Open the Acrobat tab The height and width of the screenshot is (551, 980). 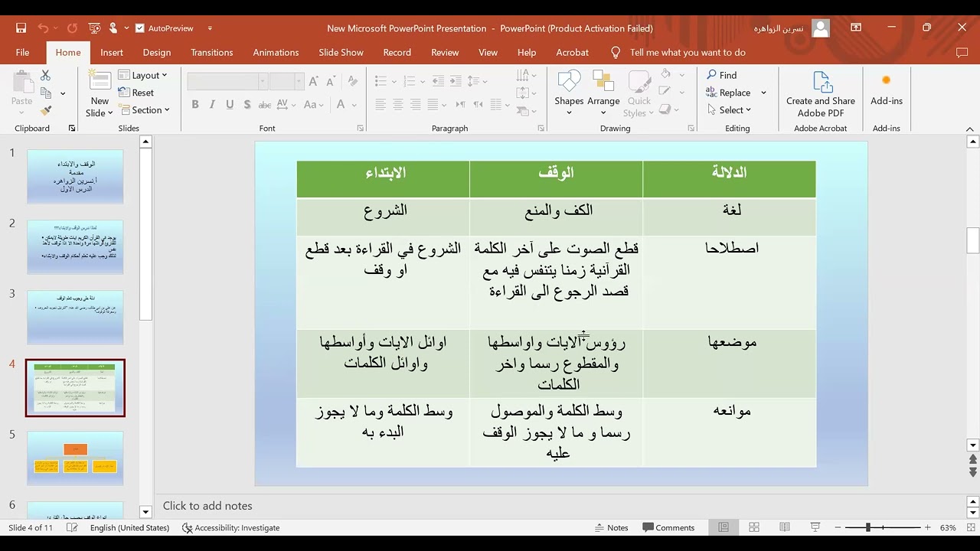coord(573,53)
